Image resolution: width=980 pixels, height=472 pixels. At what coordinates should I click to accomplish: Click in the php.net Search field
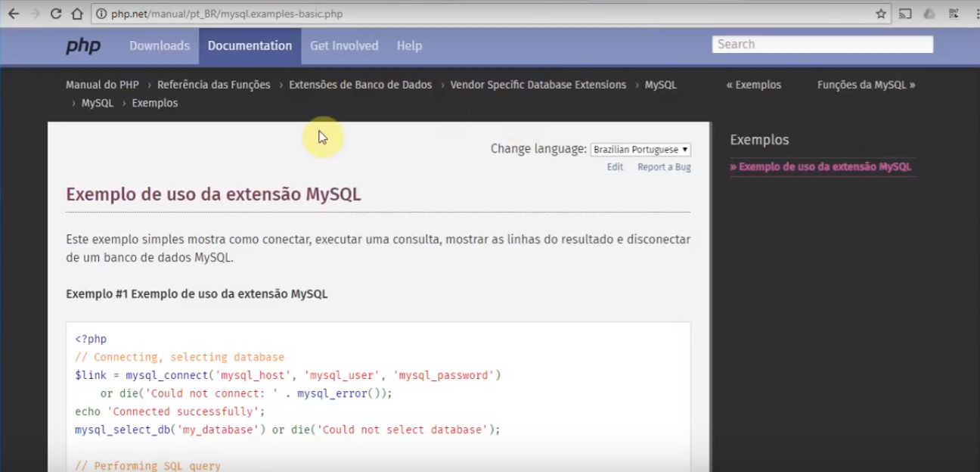coord(823,45)
